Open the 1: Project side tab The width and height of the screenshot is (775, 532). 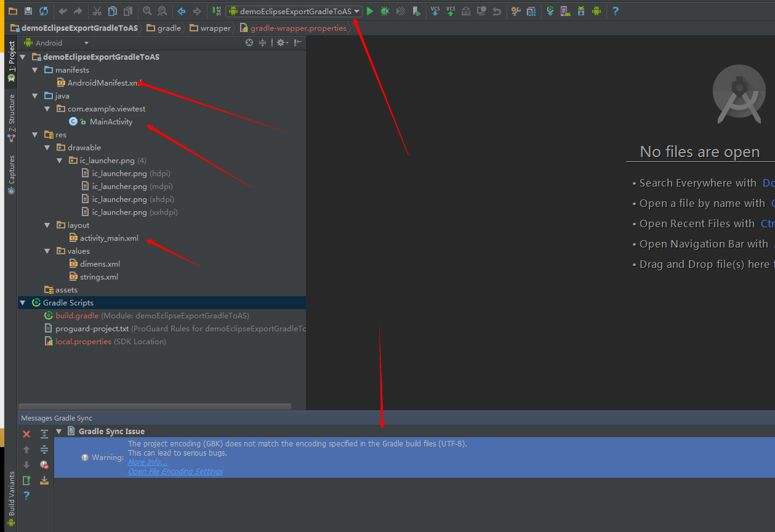(11, 62)
